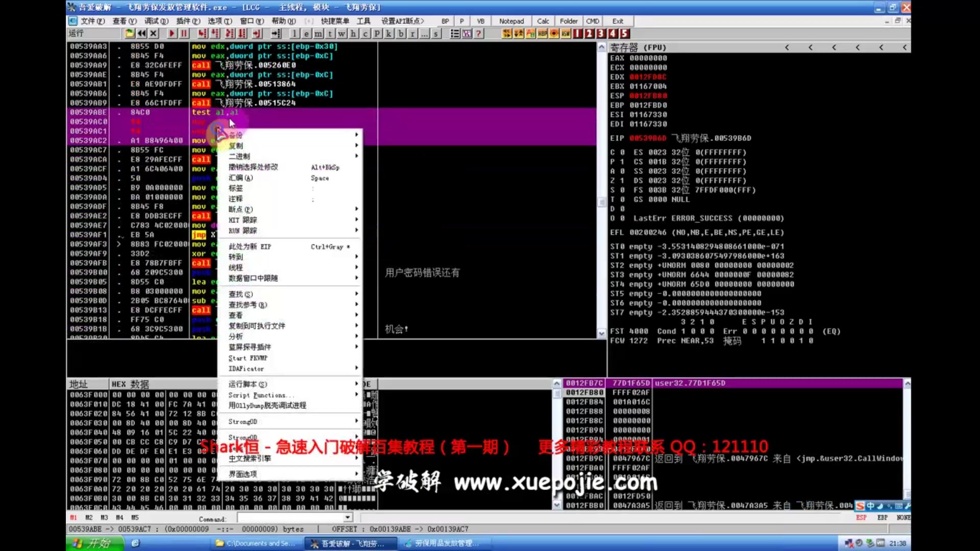Click the HBP plugin toolbar icon
Image resolution: width=980 pixels, height=551 pixels.
coord(542,34)
